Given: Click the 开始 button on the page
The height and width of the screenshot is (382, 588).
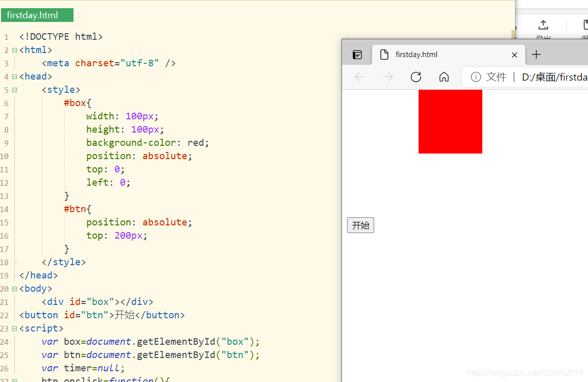Looking at the screenshot, I should pyautogui.click(x=360, y=225).
